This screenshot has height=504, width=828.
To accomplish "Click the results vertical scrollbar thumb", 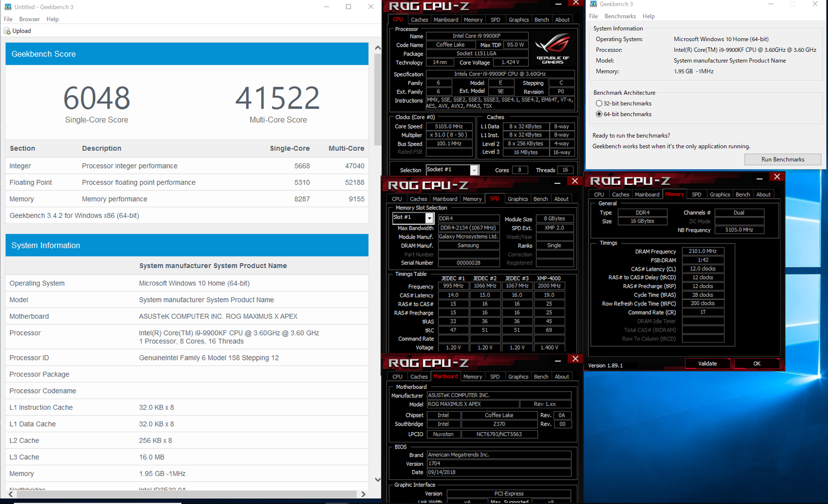I will pos(378,100).
